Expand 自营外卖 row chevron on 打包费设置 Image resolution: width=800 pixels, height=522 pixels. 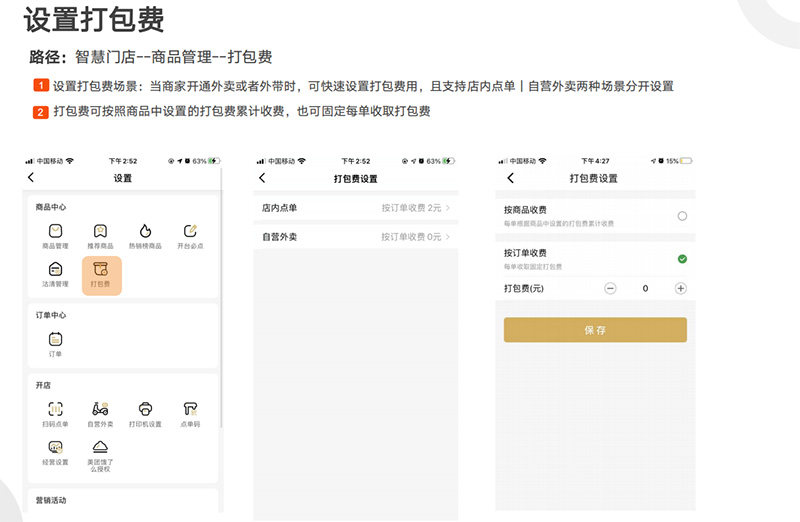448,237
